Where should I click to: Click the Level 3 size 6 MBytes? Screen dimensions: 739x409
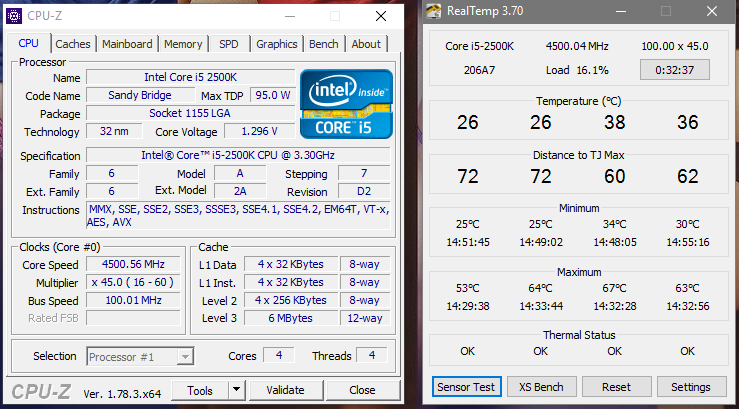[x=291, y=318]
